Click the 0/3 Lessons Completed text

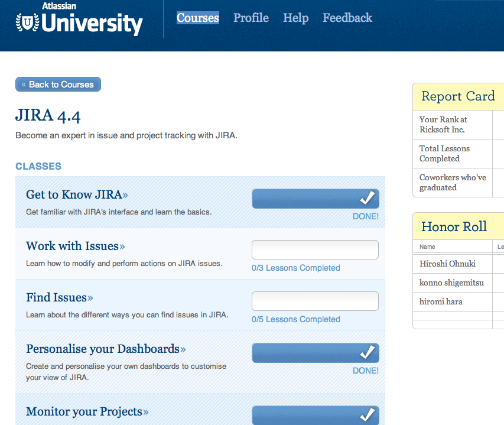[x=295, y=268]
